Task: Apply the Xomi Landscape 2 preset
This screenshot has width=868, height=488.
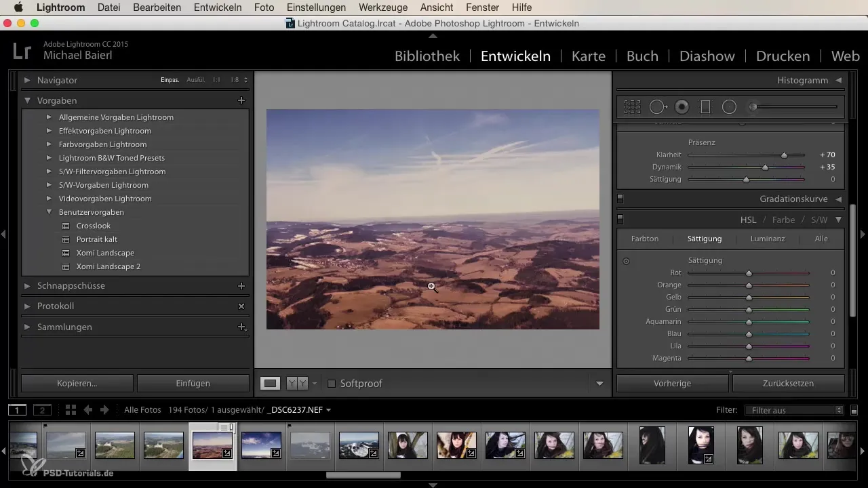Action: [x=108, y=266]
